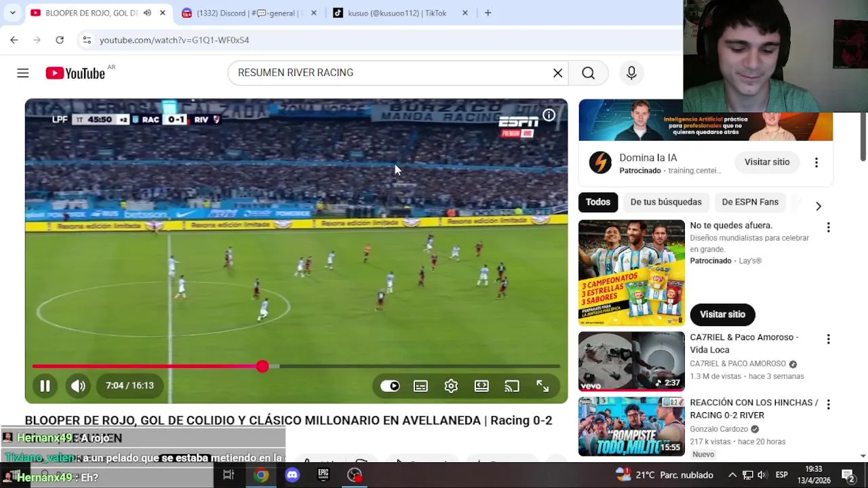The image size is (868, 488).
Task: Click Visitar sitio for the Lay's ad
Action: (x=722, y=314)
